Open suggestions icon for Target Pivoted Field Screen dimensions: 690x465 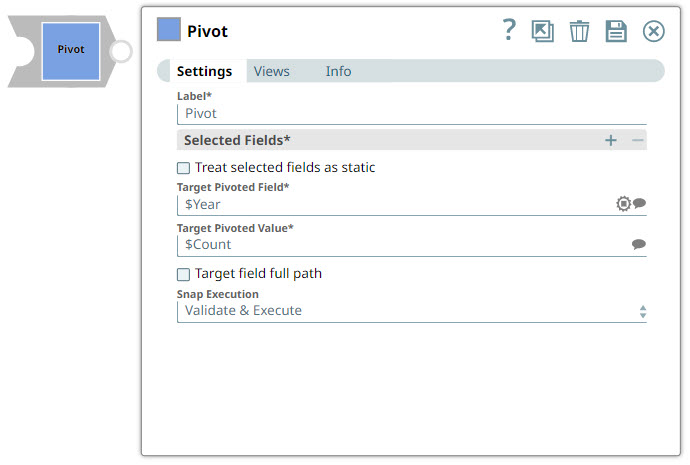click(x=624, y=203)
